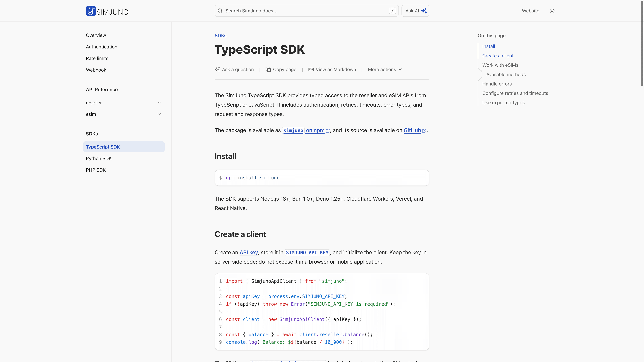Viewport: 644px width, 362px height.
Task: Toggle light/dark theme sun icon
Action: point(552,11)
